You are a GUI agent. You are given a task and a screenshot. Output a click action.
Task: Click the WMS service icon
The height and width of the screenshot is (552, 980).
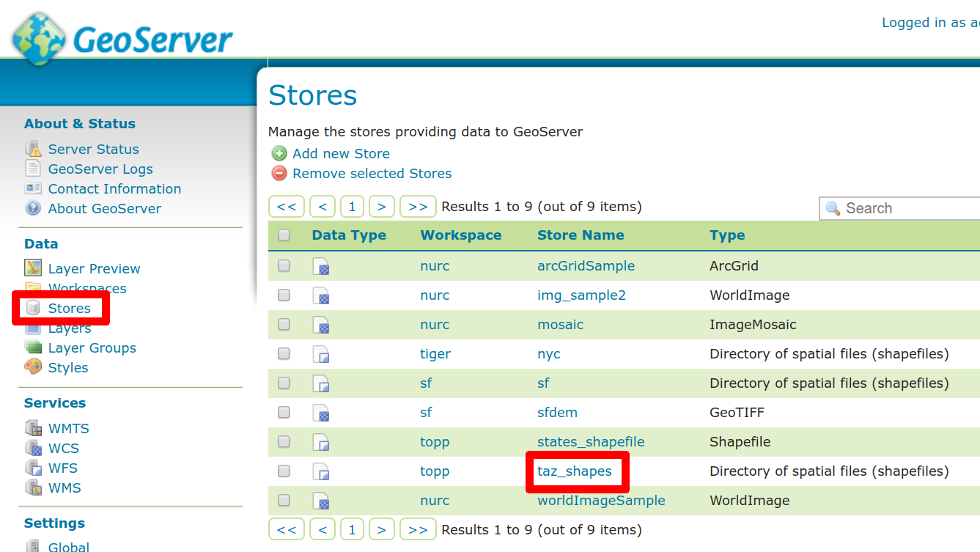(33, 487)
